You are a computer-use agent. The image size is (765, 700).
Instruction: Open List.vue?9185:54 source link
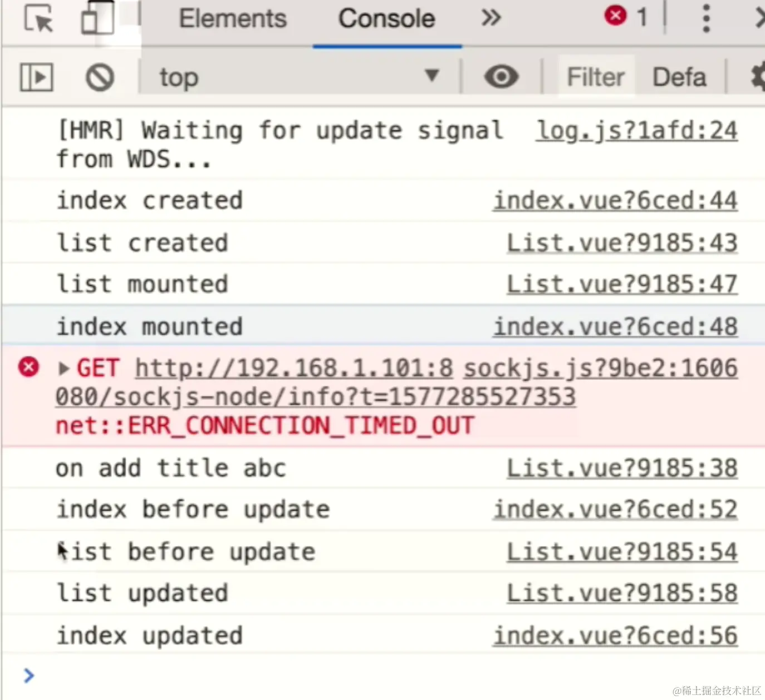click(x=622, y=552)
